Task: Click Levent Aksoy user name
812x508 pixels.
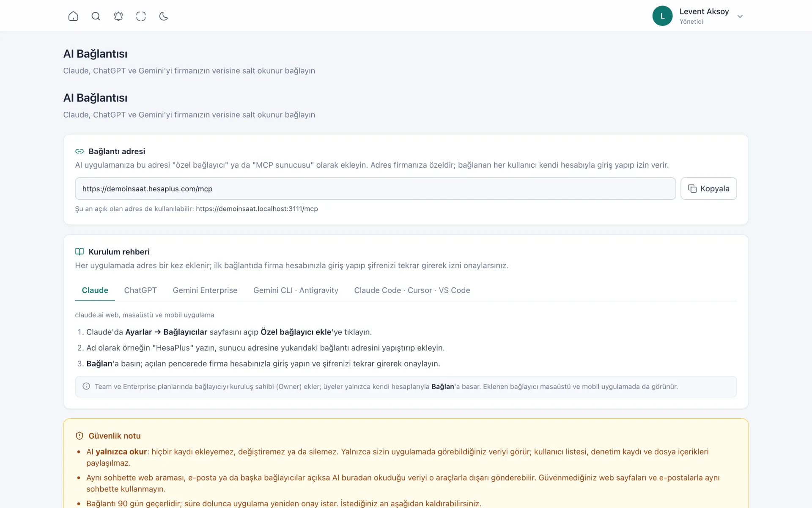Action: 704,11
